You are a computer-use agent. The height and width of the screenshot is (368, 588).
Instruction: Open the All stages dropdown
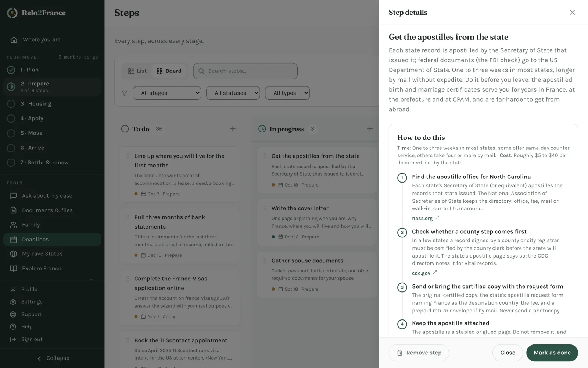pyautogui.click(x=167, y=93)
